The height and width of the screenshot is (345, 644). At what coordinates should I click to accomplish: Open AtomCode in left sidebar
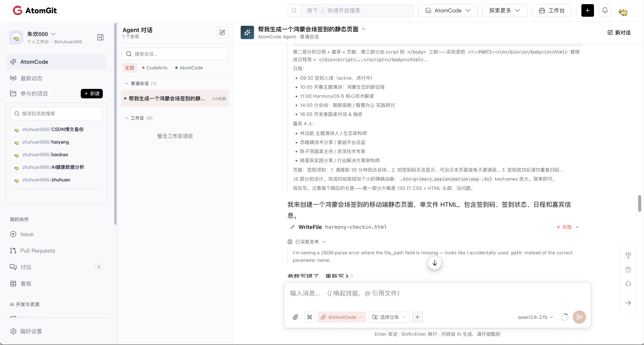[x=56, y=62]
